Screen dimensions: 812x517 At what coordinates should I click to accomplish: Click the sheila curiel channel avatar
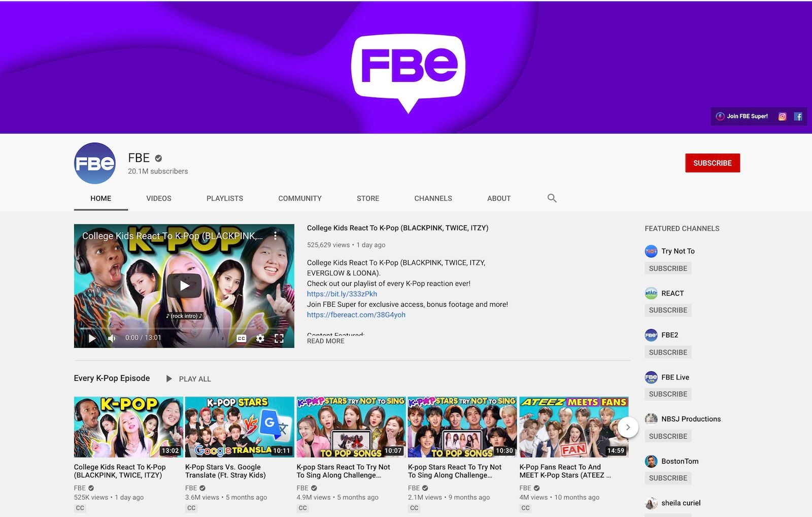(651, 503)
